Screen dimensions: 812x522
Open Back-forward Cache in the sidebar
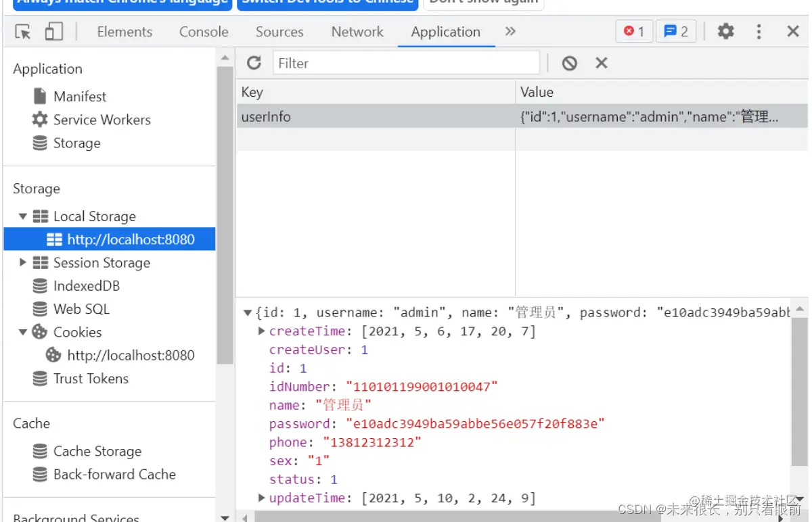point(114,474)
